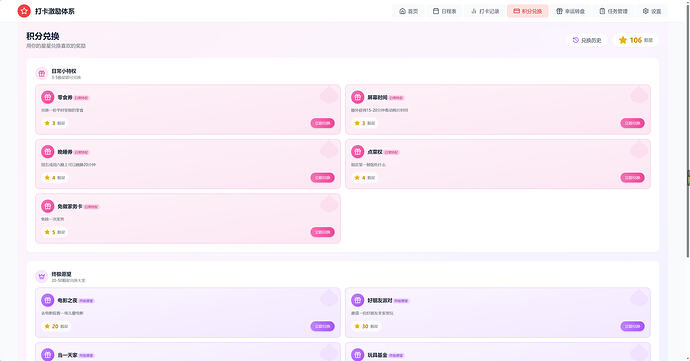Image resolution: width=690 pixels, height=361 pixels.
Task: Click the 积分兑换 page title
Action: [x=43, y=36]
